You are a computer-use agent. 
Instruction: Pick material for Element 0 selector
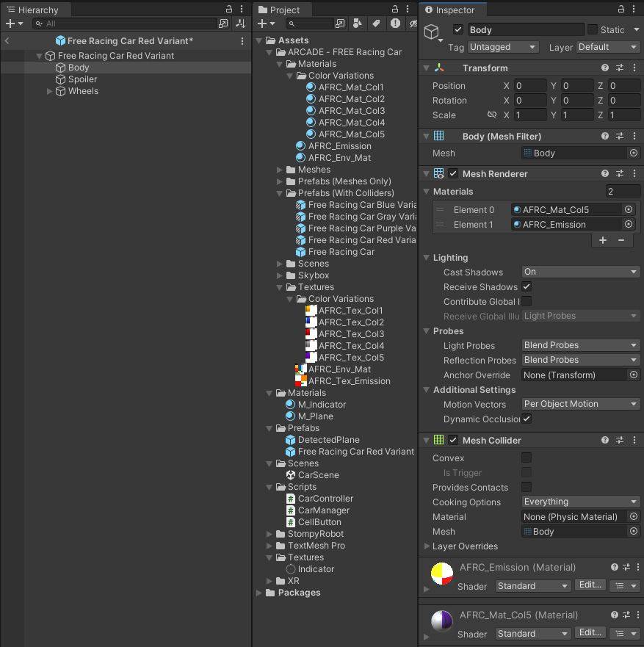click(629, 209)
